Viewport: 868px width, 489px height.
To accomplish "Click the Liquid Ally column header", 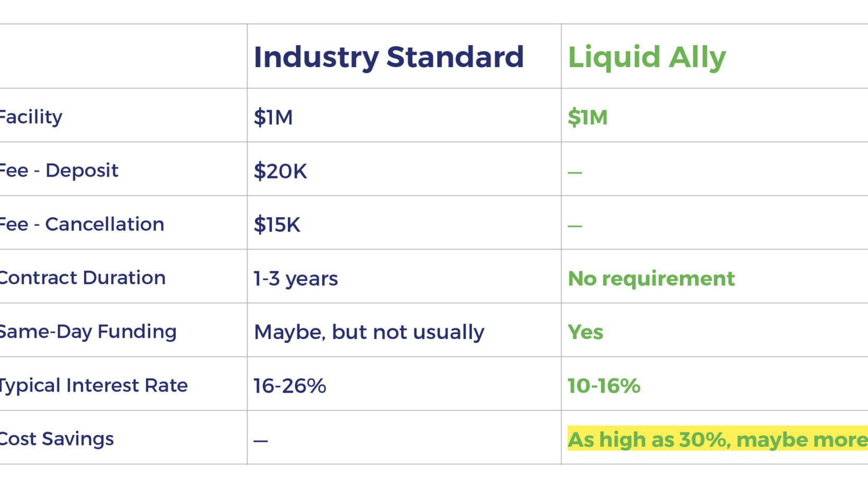I will tap(647, 57).
